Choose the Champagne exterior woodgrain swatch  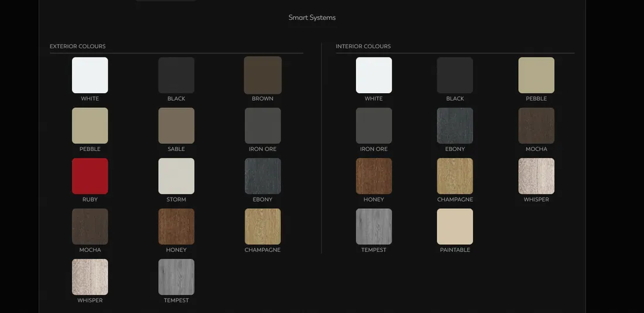coord(263,227)
